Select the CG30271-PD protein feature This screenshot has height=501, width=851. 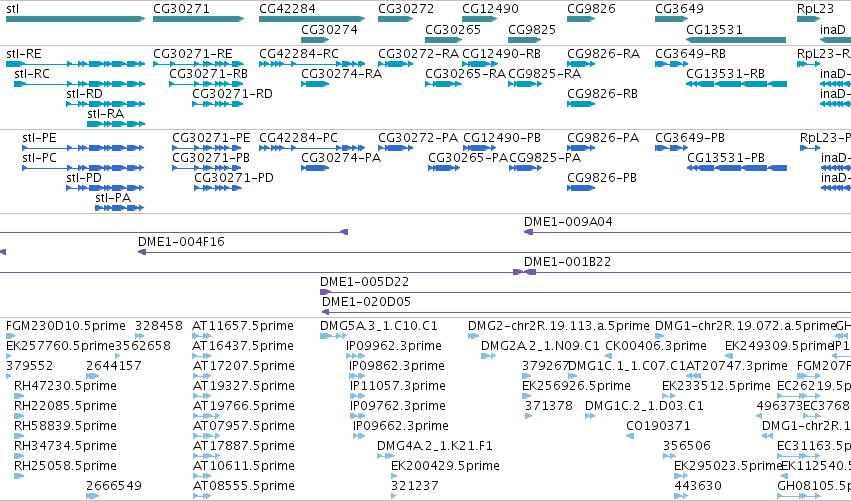218,188
